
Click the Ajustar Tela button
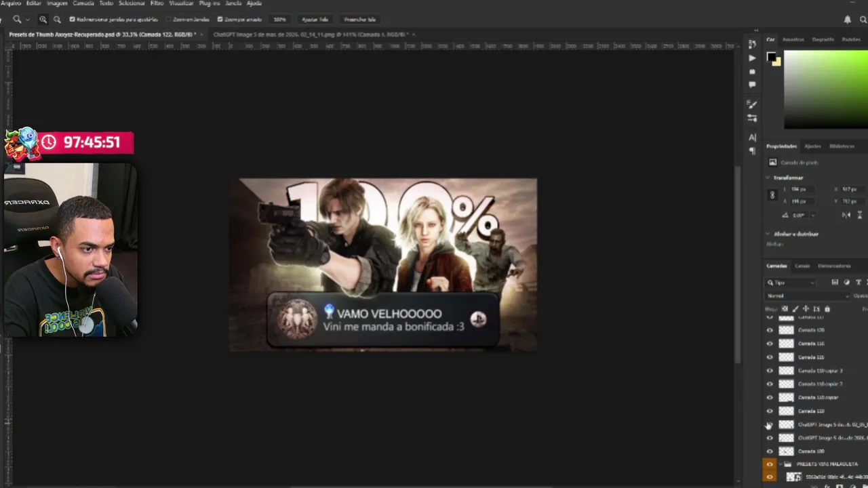(315, 20)
